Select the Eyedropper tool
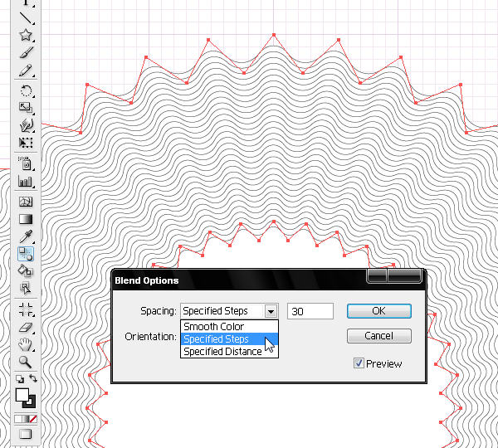Viewport: 498px width, 448px height. 26,236
